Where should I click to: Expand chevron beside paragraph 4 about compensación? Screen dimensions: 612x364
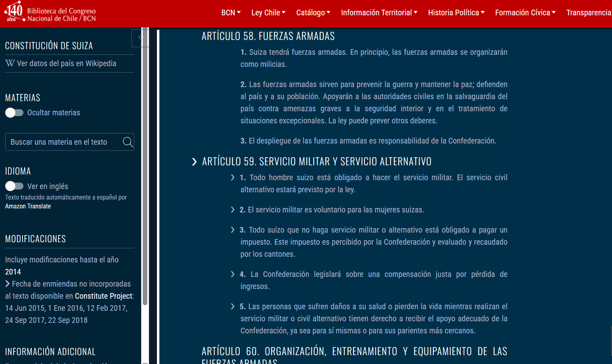tap(233, 274)
